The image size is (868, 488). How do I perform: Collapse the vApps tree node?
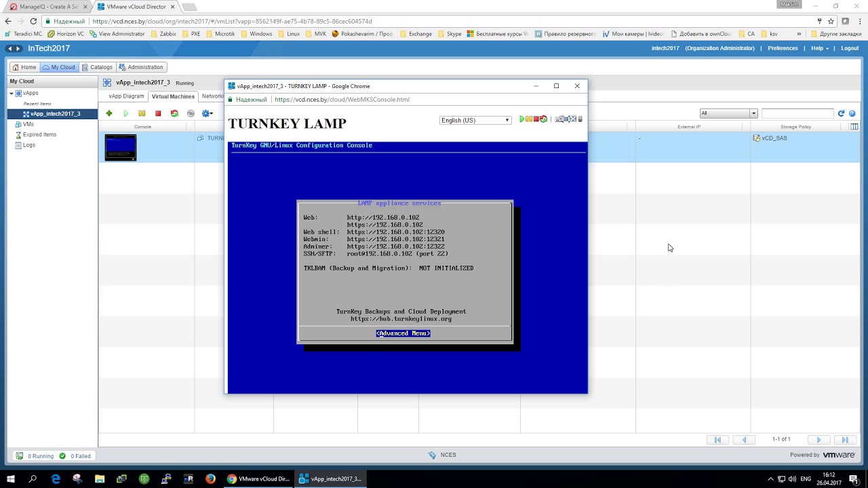pos(12,94)
